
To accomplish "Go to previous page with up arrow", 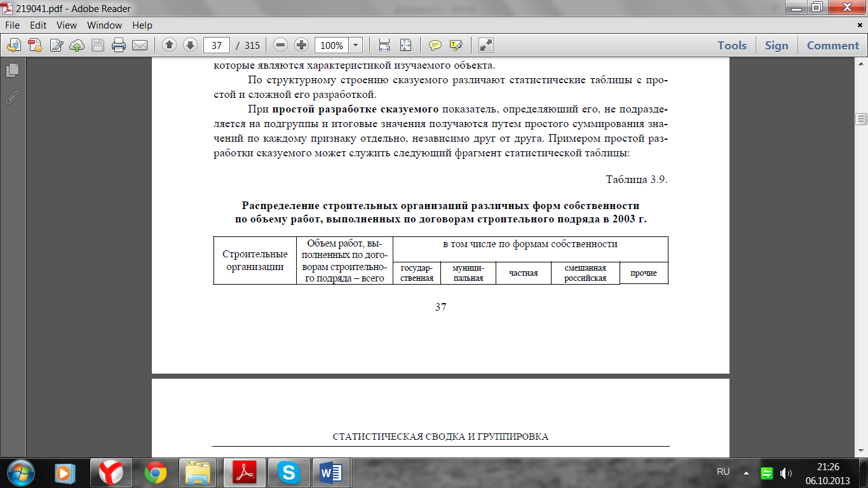I will click(x=169, y=45).
